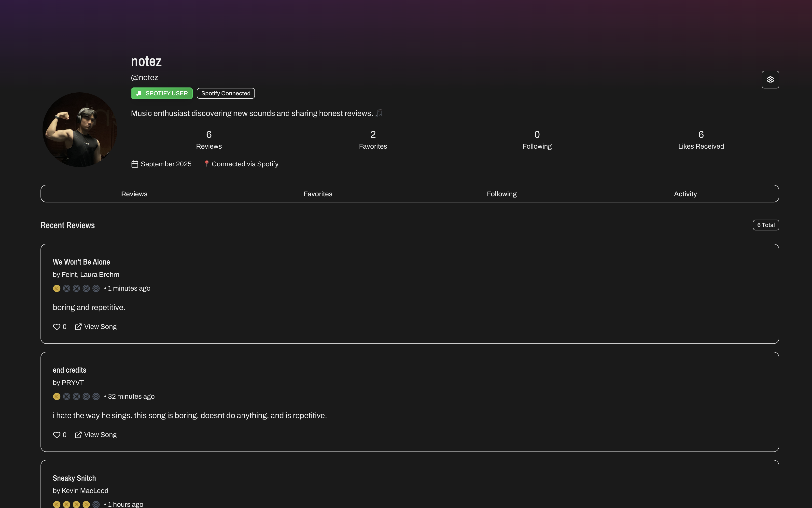
Task: Click View Song for We Won't Be Alone
Action: (x=100, y=326)
